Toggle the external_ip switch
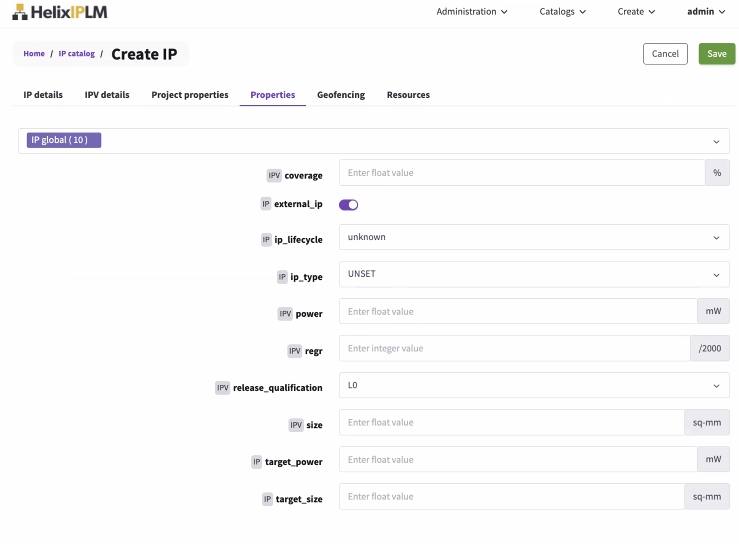The height and width of the screenshot is (544, 739). tap(349, 205)
